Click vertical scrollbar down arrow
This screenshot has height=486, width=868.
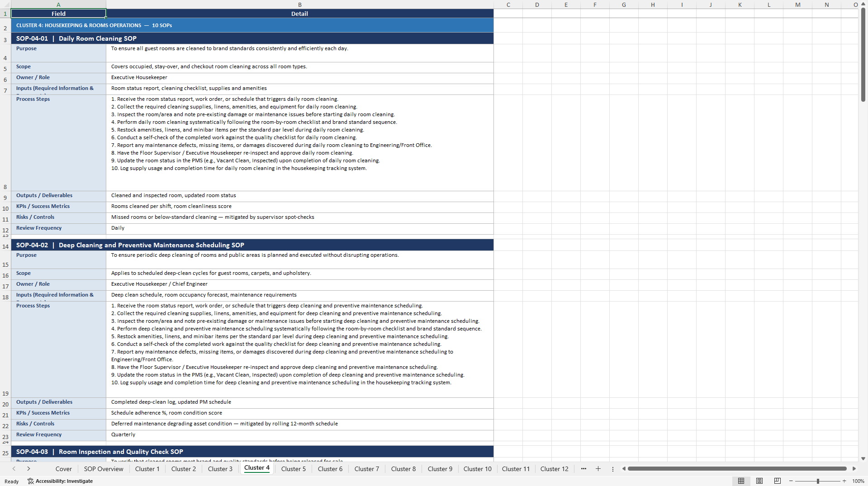click(x=863, y=458)
